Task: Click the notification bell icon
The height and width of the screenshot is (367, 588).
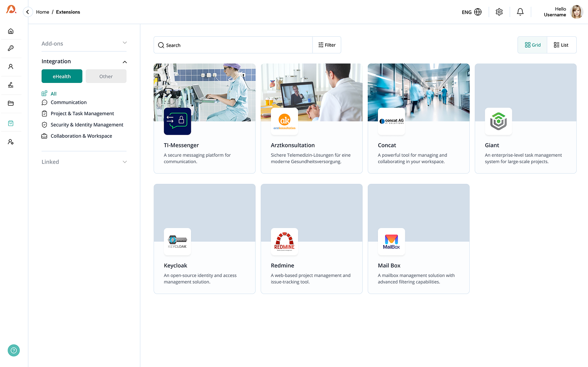Action: (x=520, y=12)
